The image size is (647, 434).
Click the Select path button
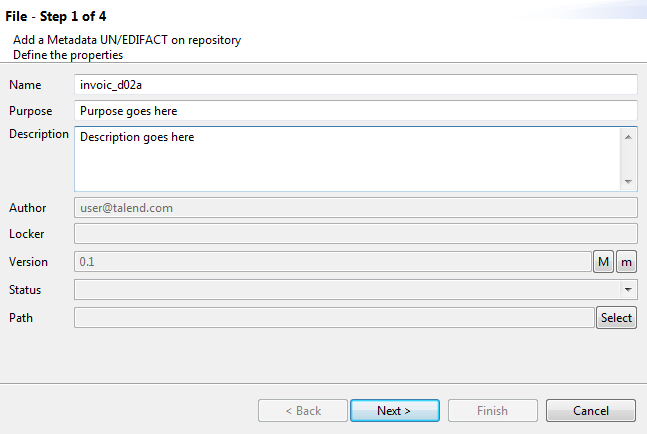[x=616, y=318]
